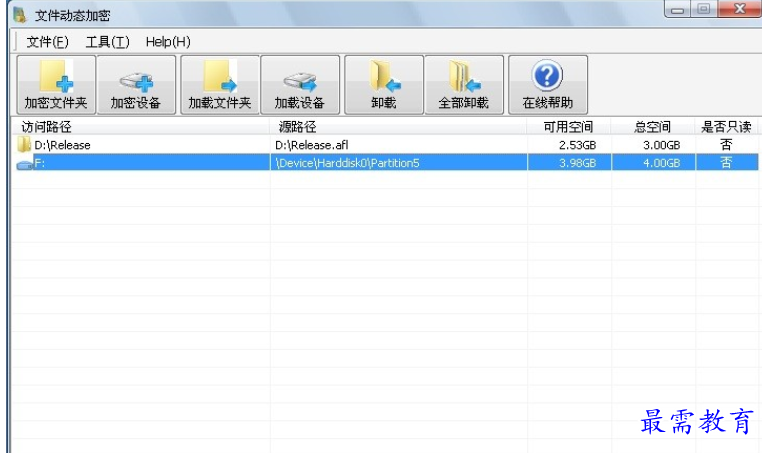Open the 文件(F) menu
The width and height of the screenshot is (762, 453).
47,42
